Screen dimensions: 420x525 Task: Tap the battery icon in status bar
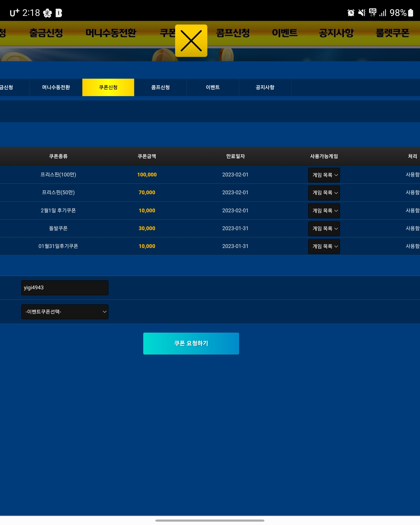coord(410,13)
